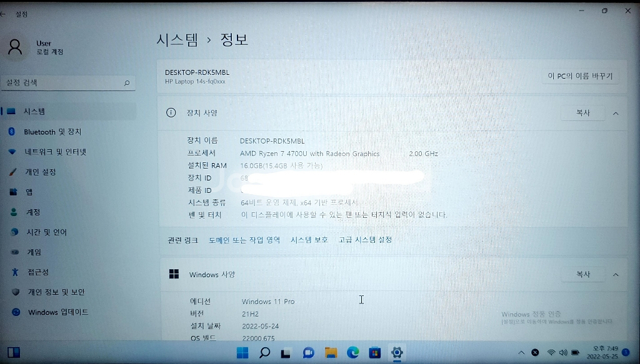The image size is (640, 364).
Task: Expand hidden system tray icons chevron
Action: click(x=521, y=353)
